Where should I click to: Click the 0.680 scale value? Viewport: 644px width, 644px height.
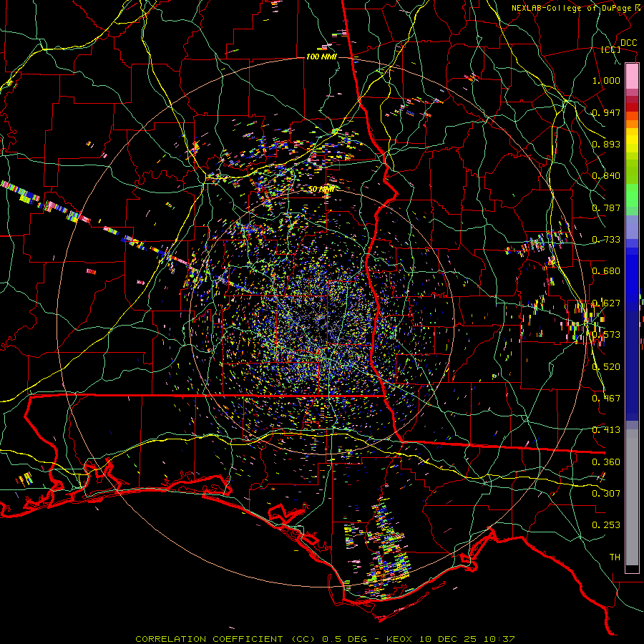[606, 271]
